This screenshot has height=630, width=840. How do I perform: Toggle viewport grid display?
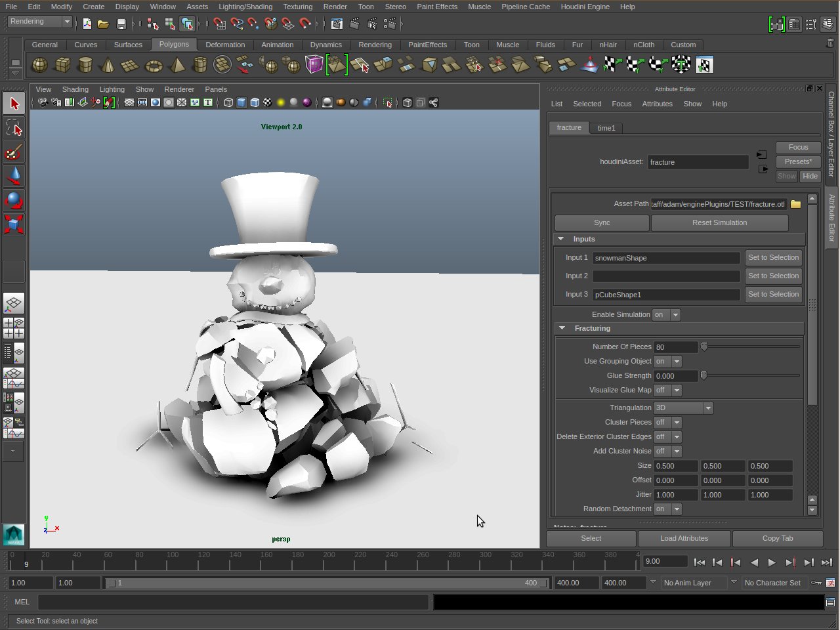point(129,102)
